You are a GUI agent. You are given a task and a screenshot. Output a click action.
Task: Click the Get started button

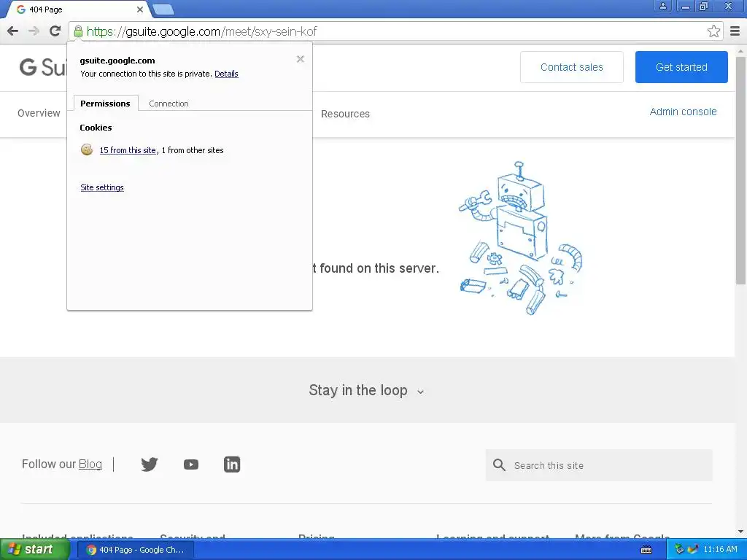(681, 67)
